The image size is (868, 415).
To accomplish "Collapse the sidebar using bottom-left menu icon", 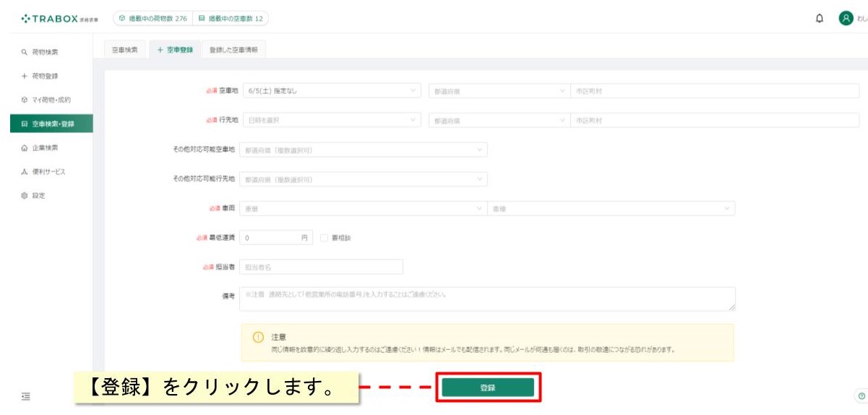I will click(26, 396).
